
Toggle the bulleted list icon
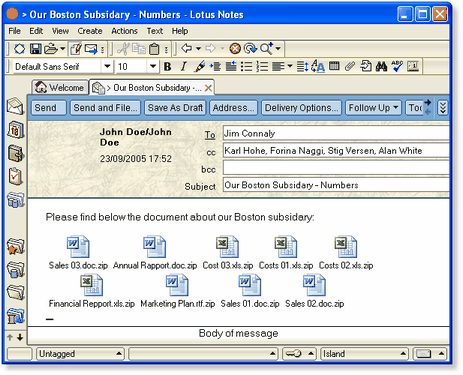coord(246,67)
